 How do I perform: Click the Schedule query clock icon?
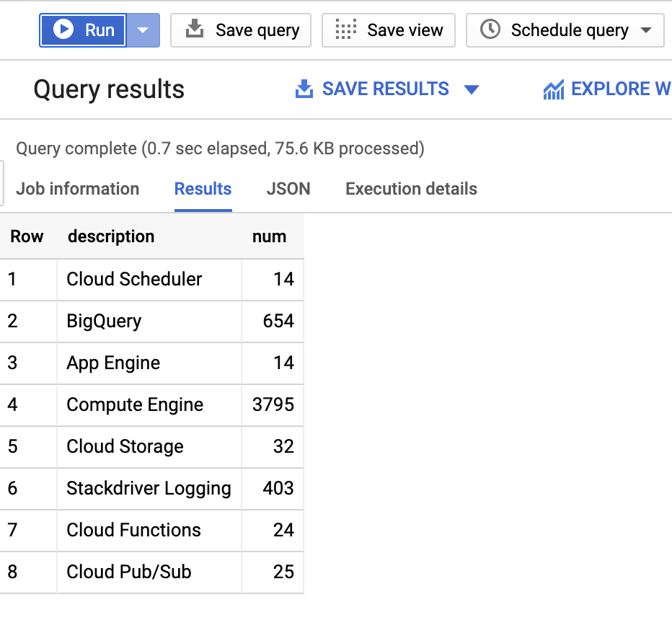[x=490, y=29]
